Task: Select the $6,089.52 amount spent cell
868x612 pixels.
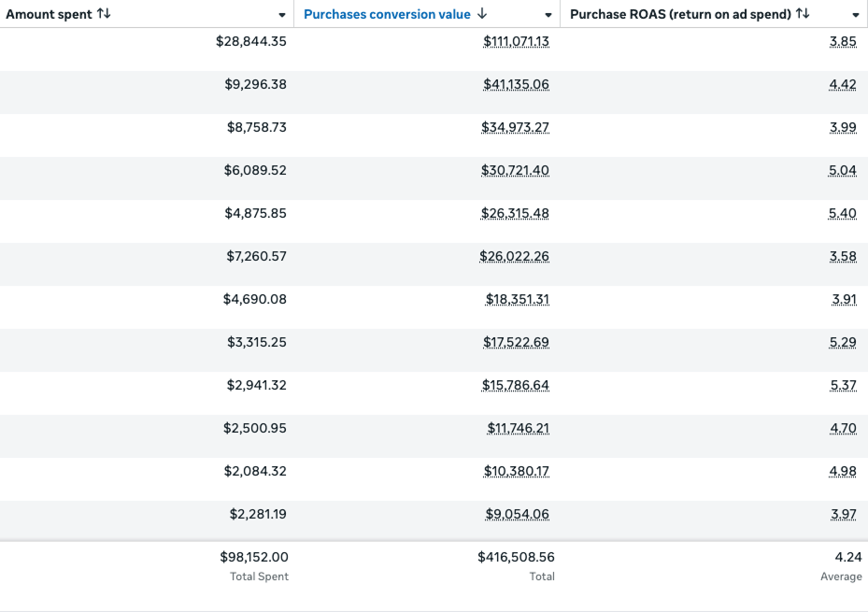Action: 256,171
